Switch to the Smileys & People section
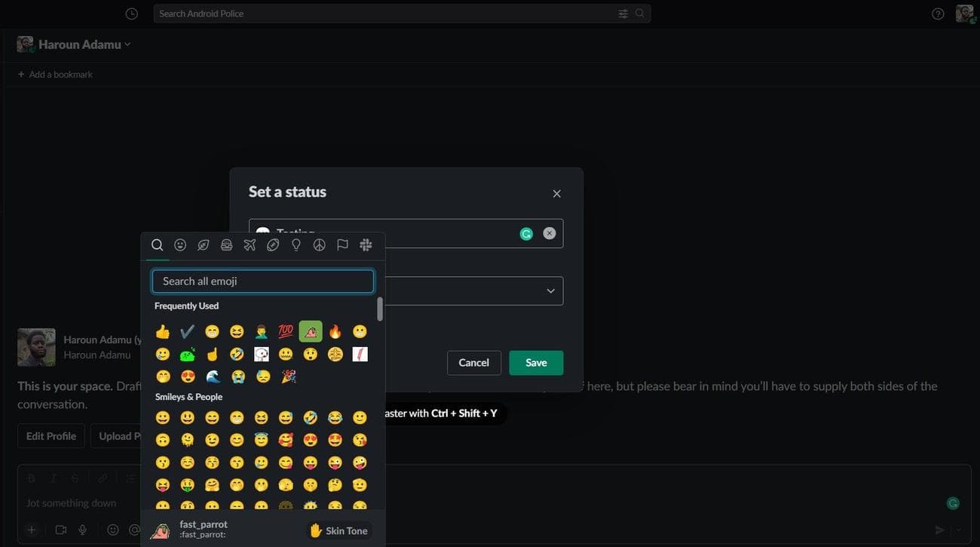Screen dimensions: 980x547 tap(180, 244)
